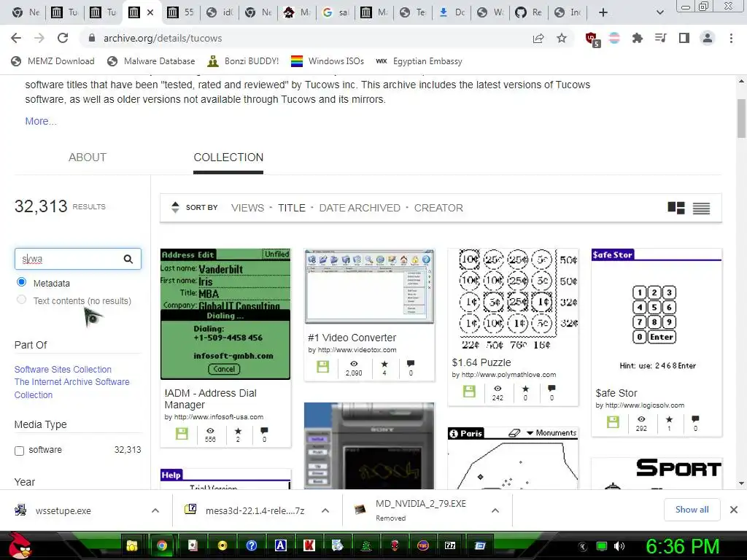Open the Windows ISOs bookmark

[328, 61]
